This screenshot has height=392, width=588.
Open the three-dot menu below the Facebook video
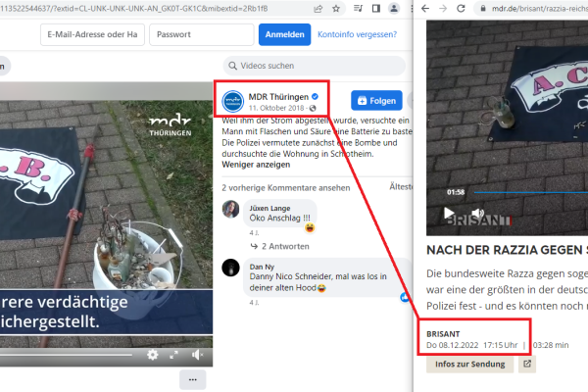pyautogui.click(x=193, y=379)
